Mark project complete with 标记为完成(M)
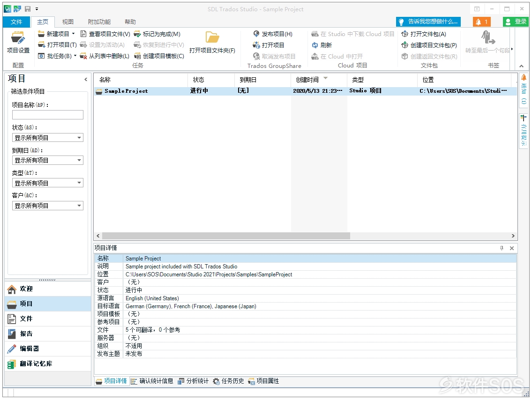 click(157, 34)
